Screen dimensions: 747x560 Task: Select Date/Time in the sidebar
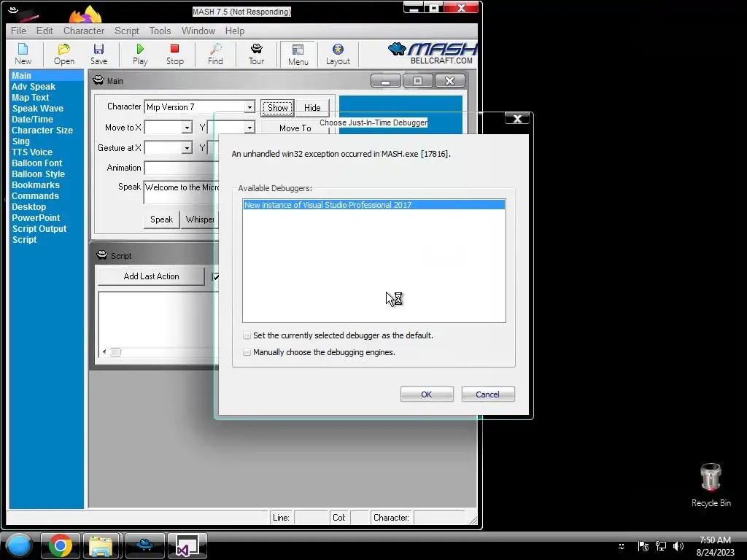[32, 120]
